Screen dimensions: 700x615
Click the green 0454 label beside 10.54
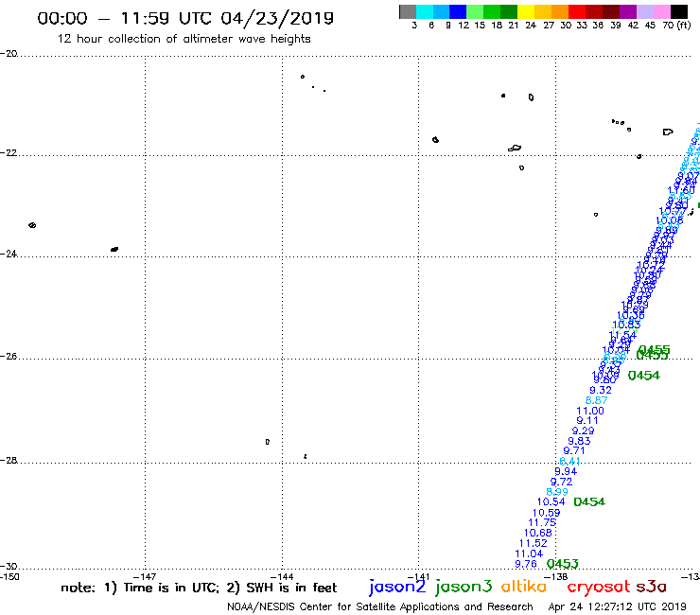click(588, 502)
